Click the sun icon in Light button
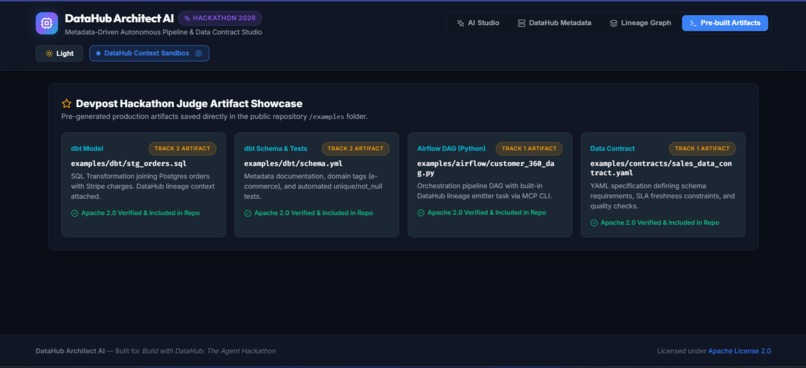The height and width of the screenshot is (368, 806). click(49, 53)
